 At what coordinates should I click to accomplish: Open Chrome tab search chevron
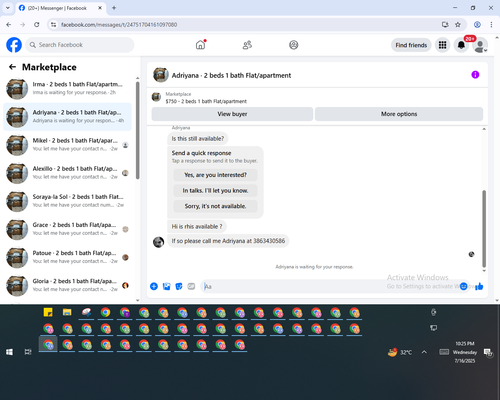(x=8, y=8)
